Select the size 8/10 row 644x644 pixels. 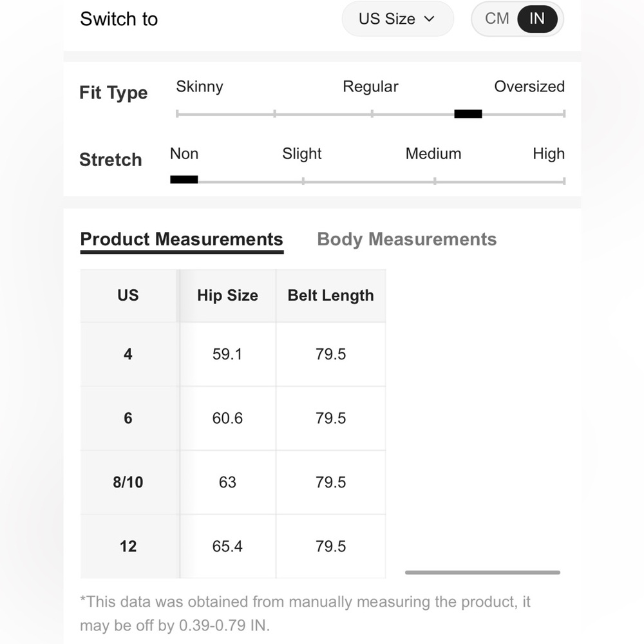[x=233, y=482]
